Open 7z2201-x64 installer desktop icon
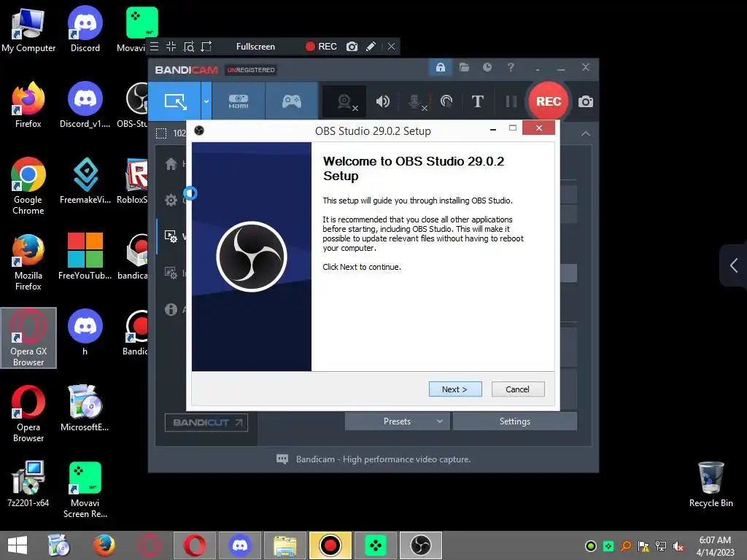The image size is (747, 560). [28, 484]
